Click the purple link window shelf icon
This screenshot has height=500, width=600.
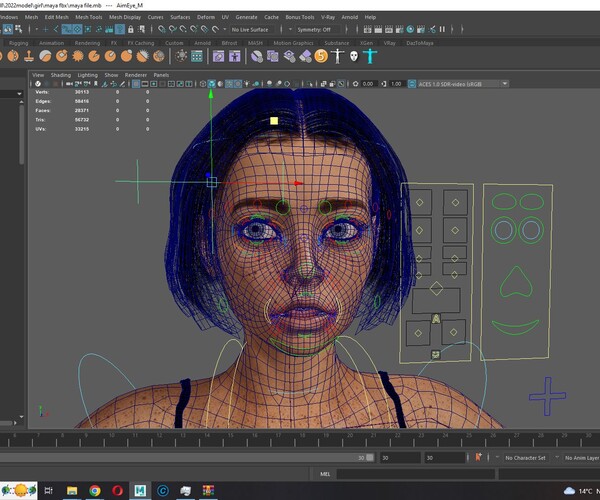click(218, 57)
